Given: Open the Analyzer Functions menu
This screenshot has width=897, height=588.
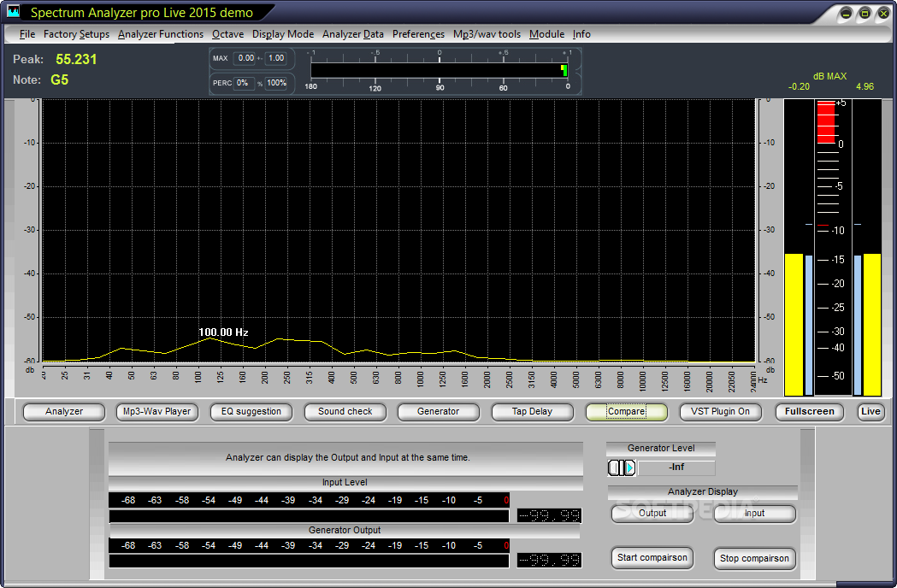Looking at the screenshot, I should [x=161, y=34].
